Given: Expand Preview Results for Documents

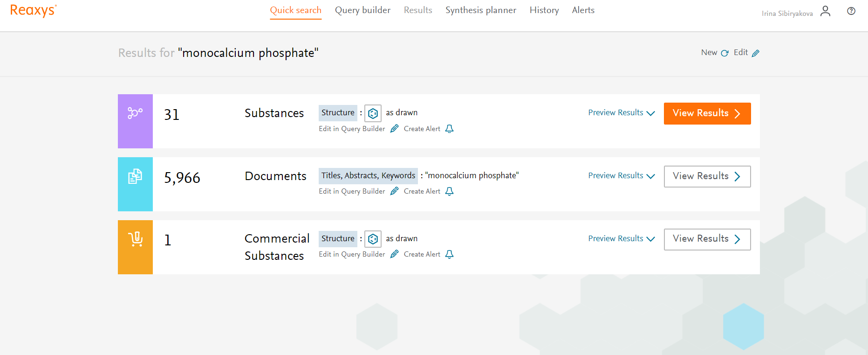Looking at the screenshot, I should pos(622,176).
